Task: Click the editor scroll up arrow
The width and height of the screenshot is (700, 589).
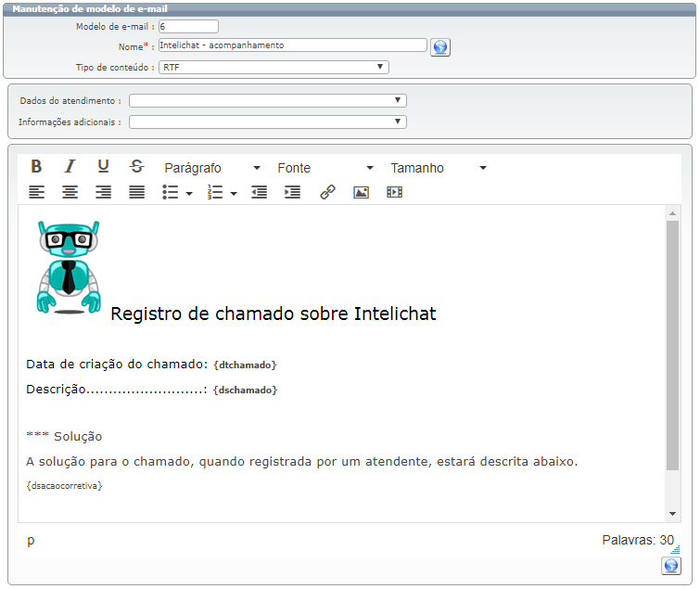Action: (x=672, y=213)
